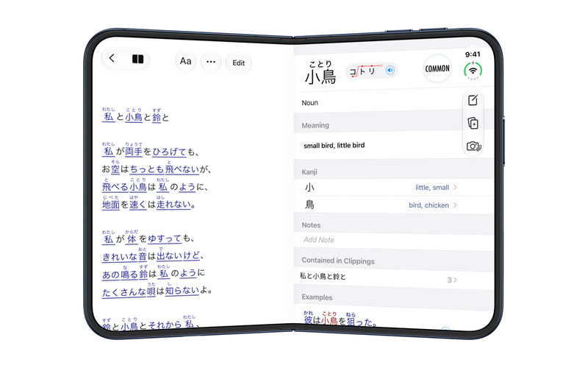Open clipping 私と小鳥と鈴と row

379,278
